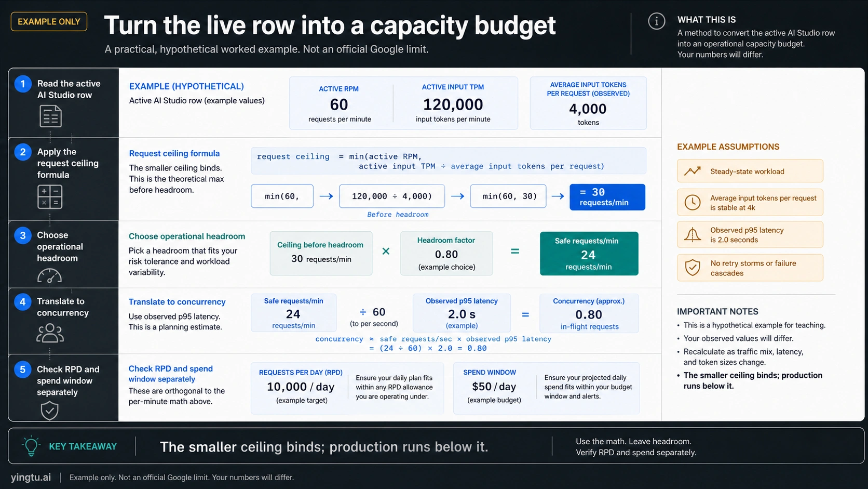Image resolution: width=868 pixels, height=489 pixels.
Task: Click the arrow after the min(60, box
Action: point(326,196)
